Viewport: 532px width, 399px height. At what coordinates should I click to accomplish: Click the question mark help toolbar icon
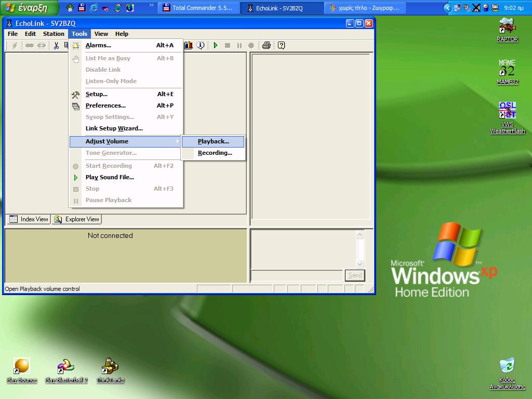coord(281,46)
